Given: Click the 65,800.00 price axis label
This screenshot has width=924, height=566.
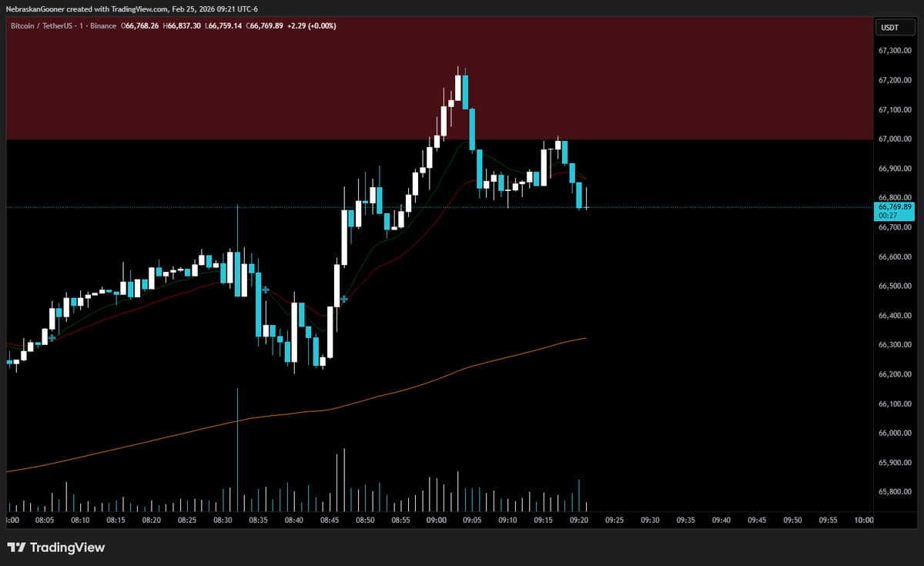Looking at the screenshot, I should click(x=895, y=492).
